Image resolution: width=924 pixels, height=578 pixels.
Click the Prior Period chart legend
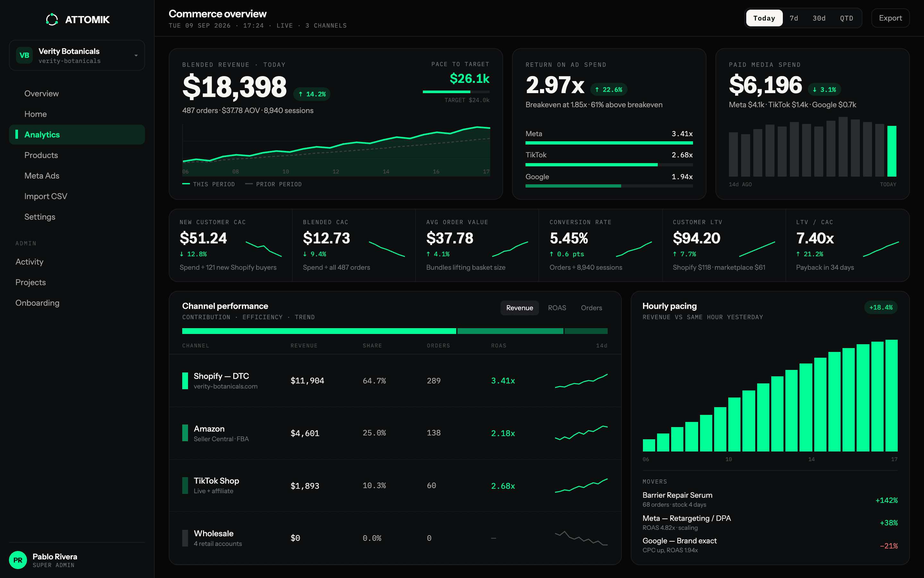(x=273, y=184)
